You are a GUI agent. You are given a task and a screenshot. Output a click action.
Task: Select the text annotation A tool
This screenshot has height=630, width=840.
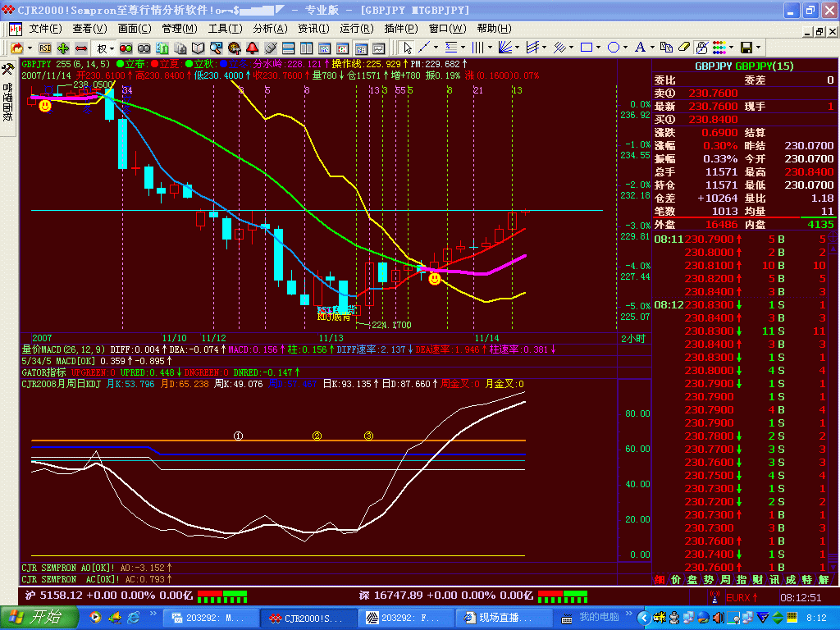coord(640,48)
